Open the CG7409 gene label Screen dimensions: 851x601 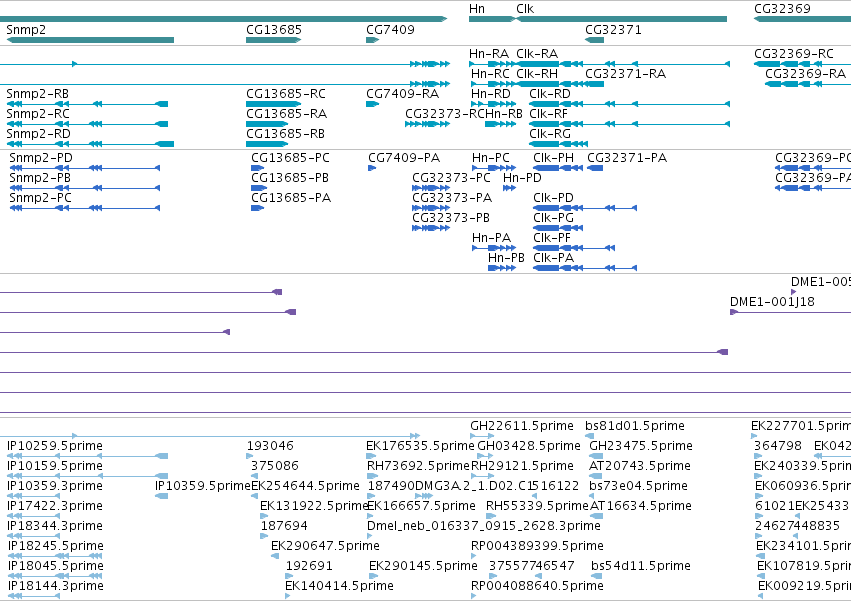click(390, 30)
